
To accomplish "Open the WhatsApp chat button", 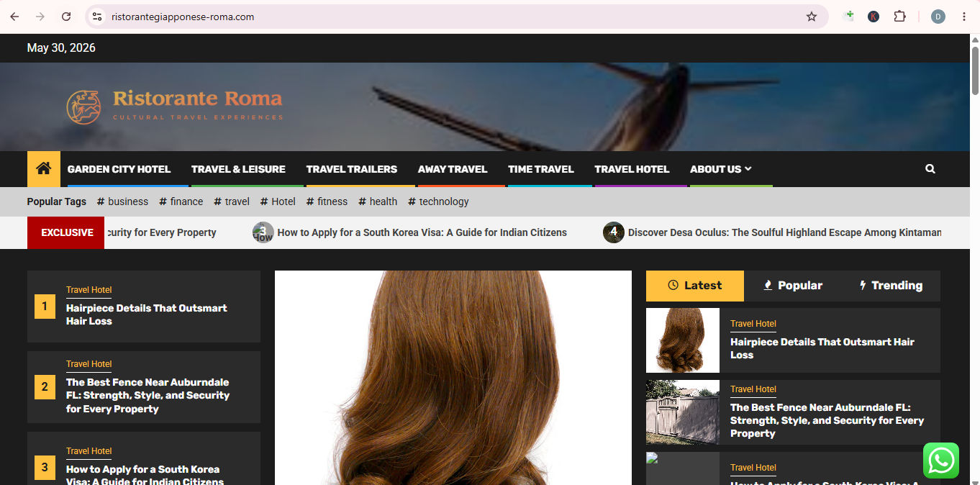I will click(x=941, y=461).
